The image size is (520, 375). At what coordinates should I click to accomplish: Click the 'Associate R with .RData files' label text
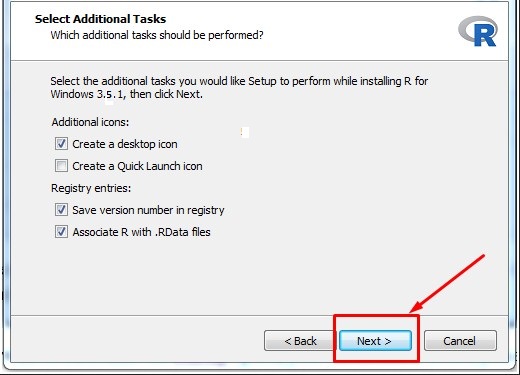[x=142, y=232]
